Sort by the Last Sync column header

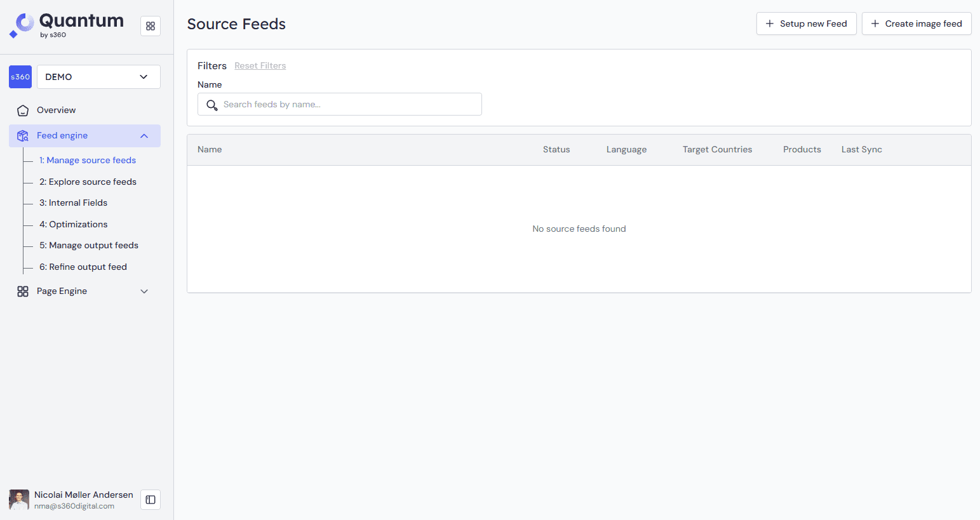pos(861,149)
